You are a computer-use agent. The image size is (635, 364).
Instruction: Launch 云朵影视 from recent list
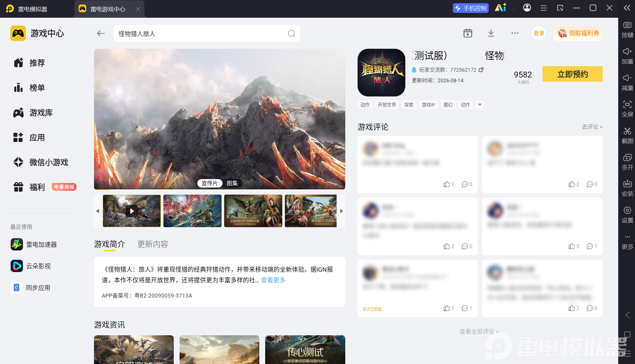[x=31, y=266]
